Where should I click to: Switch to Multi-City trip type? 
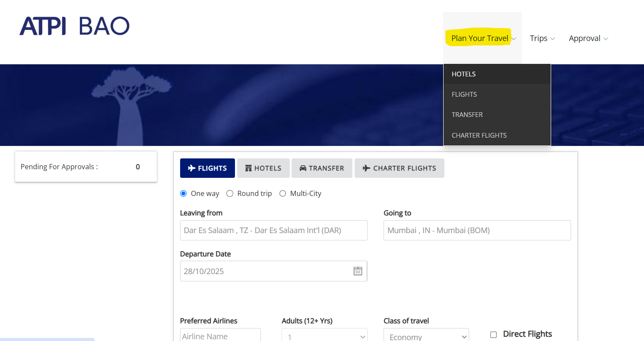click(282, 193)
